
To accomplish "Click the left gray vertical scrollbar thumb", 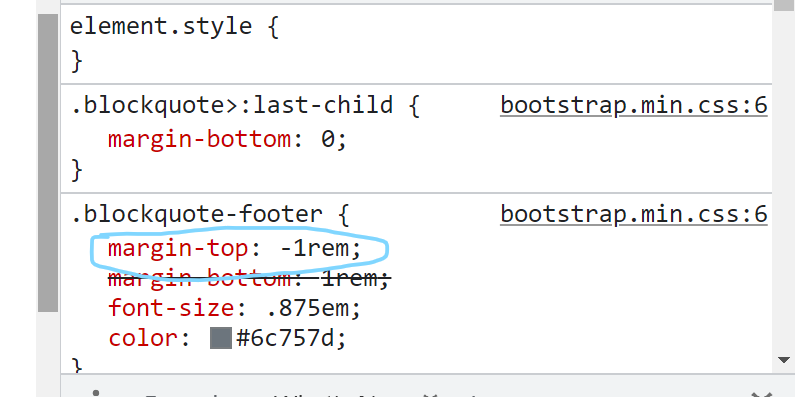I will [x=48, y=163].
